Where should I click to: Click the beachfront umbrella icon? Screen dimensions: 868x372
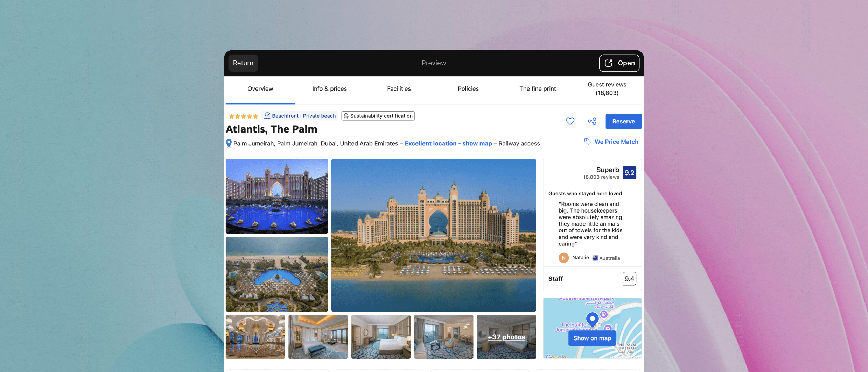click(267, 116)
